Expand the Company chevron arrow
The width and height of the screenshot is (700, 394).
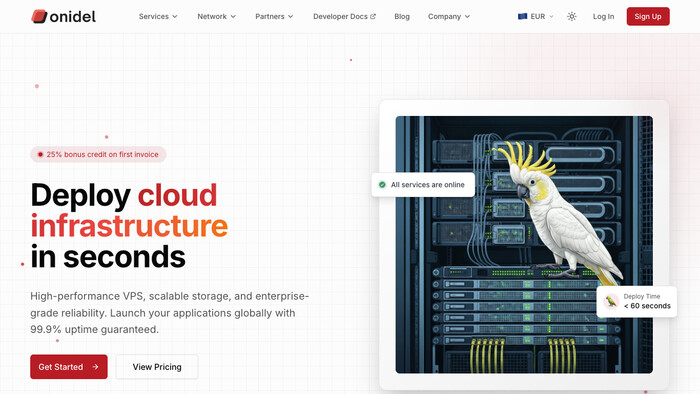[467, 17]
